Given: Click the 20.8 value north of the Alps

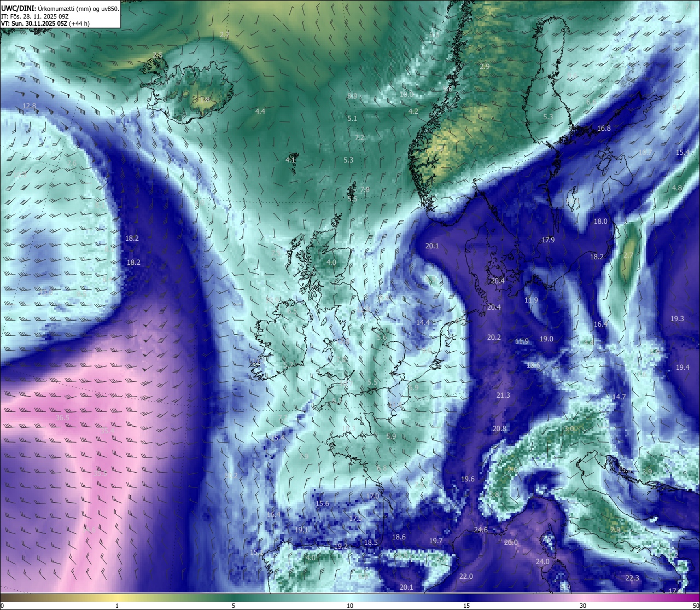Looking at the screenshot, I should [499, 428].
